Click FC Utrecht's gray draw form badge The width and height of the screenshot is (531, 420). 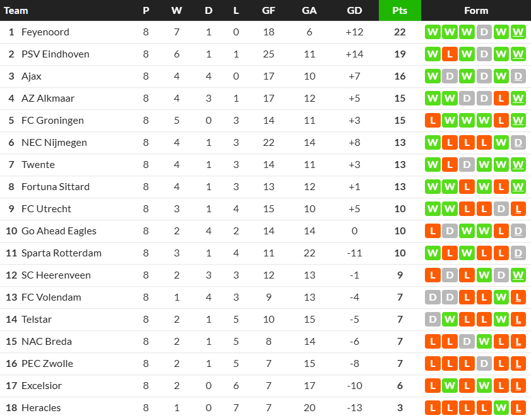click(x=501, y=209)
